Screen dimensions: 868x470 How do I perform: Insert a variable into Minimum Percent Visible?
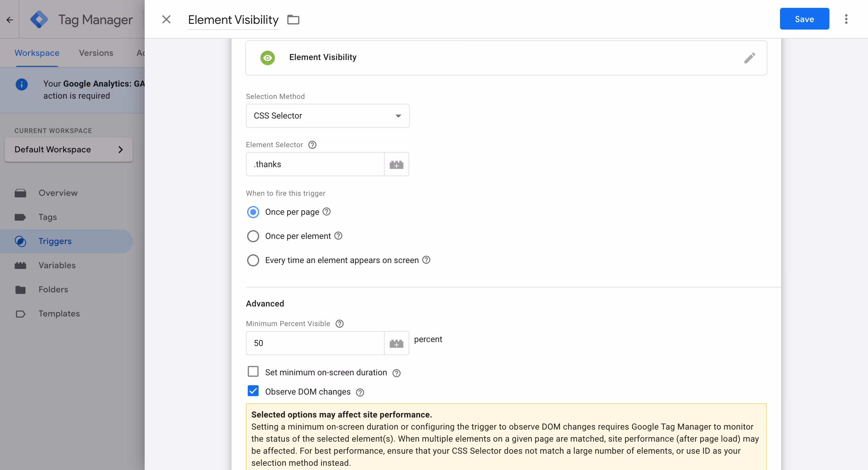396,343
